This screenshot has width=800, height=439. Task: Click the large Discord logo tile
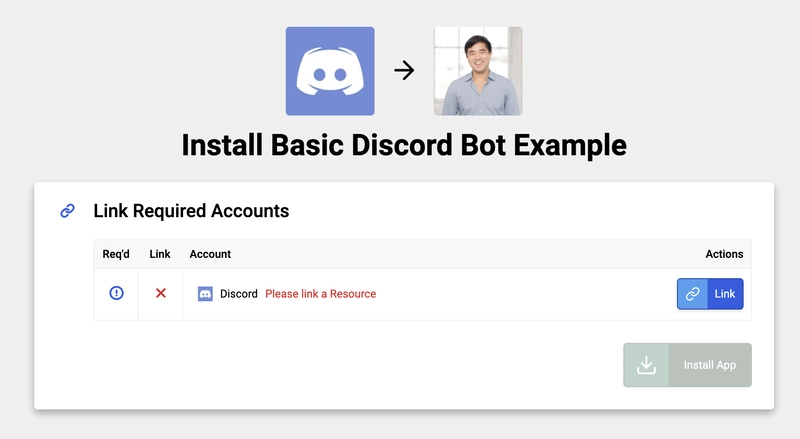330,71
